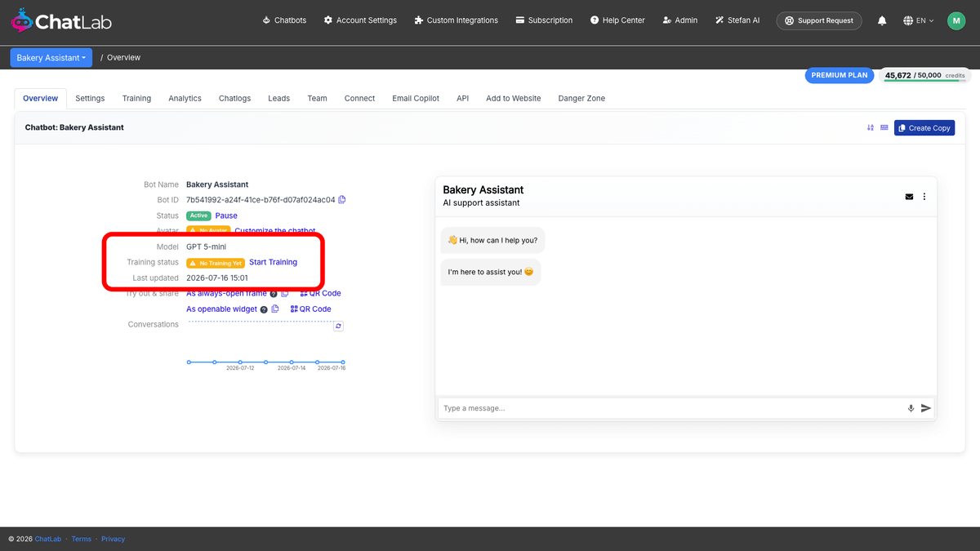
Task: Open the Email Copilot tab
Action: pyautogui.click(x=416, y=98)
